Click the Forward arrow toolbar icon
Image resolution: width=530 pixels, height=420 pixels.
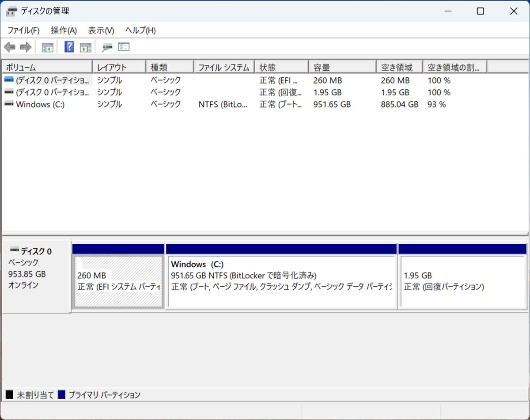[26, 47]
